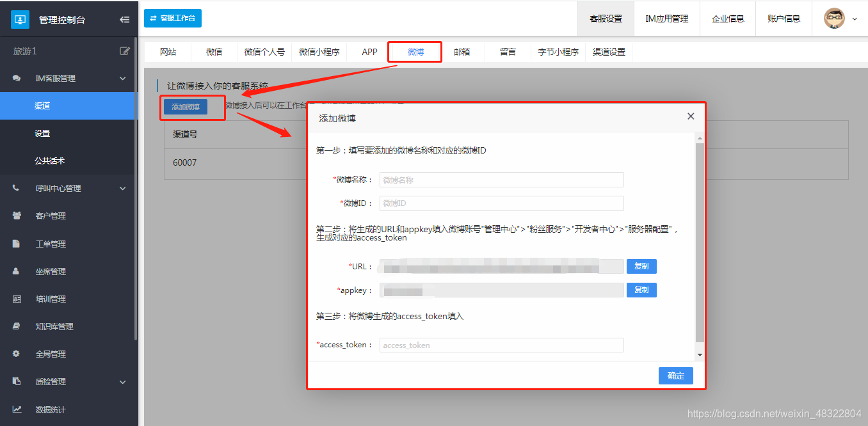
Task: Expand the IM客服管理 menu chevron
Action: coord(123,79)
